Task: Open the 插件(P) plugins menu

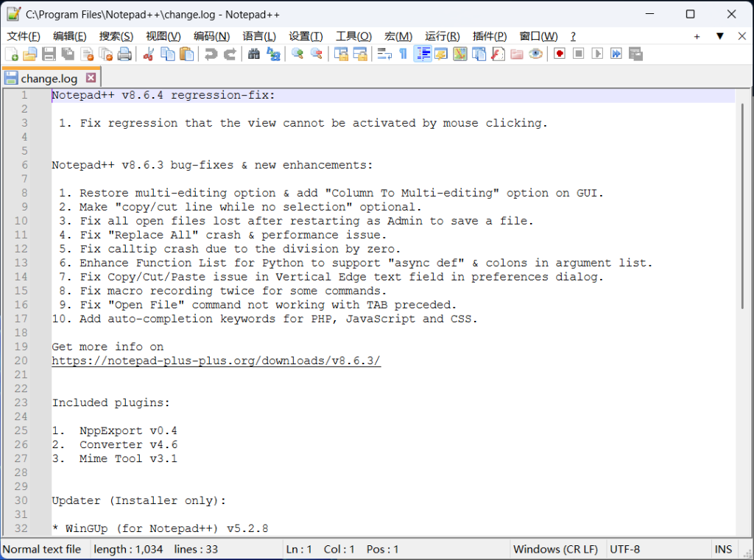Action: pyautogui.click(x=490, y=36)
